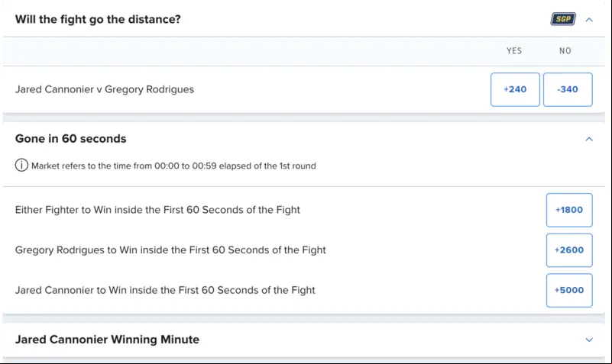Screen dimensions: 612x364
Task: Click the Gregory Rodrigues to Win label
Action: coord(170,250)
